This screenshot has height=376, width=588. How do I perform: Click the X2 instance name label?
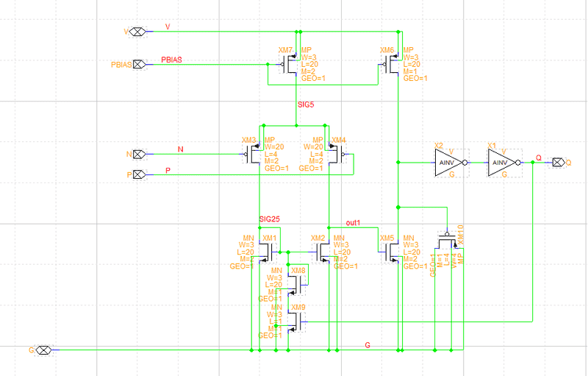[x=438, y=145]
